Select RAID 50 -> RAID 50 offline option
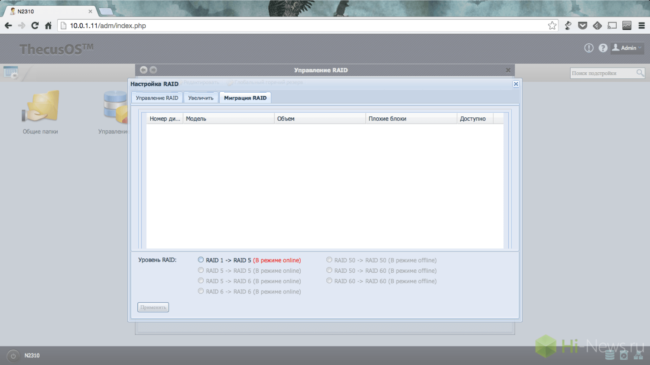650x365 pixels. click(x=329, y=260)
